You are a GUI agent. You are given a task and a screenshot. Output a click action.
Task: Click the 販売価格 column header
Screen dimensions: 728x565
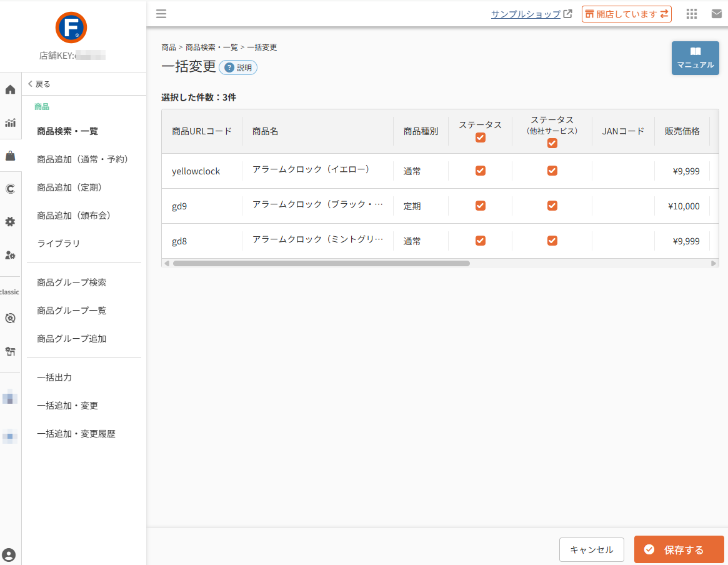click(682, 131)
